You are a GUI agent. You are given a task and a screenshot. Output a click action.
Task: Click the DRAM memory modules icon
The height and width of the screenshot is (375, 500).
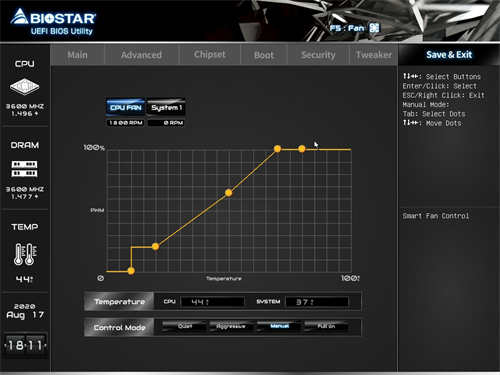(25, 169)
